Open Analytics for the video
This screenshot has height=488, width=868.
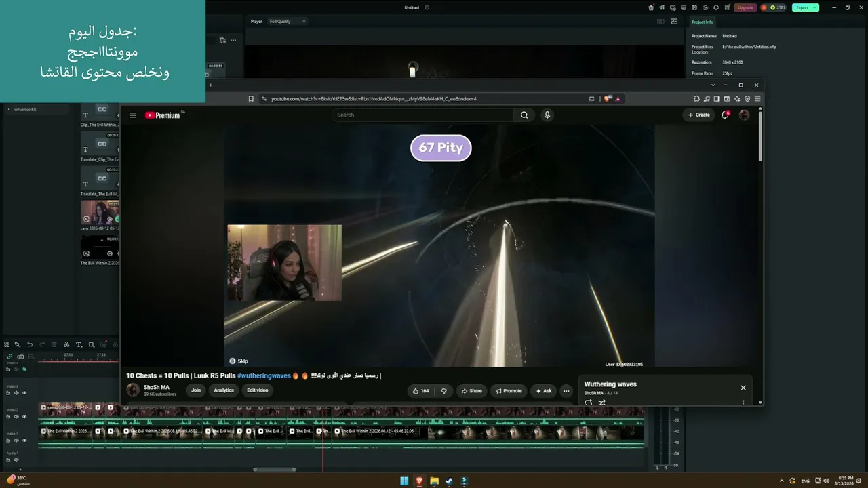point(224,390)
